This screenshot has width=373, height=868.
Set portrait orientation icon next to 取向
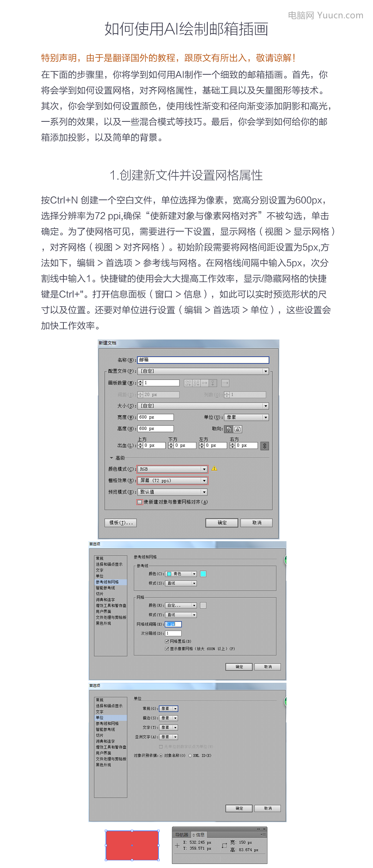pos(229,429)
